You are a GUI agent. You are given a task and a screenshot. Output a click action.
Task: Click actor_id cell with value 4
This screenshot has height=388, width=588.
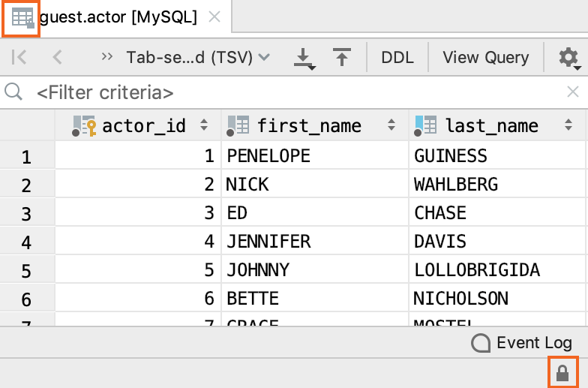[x=138, y=241]
